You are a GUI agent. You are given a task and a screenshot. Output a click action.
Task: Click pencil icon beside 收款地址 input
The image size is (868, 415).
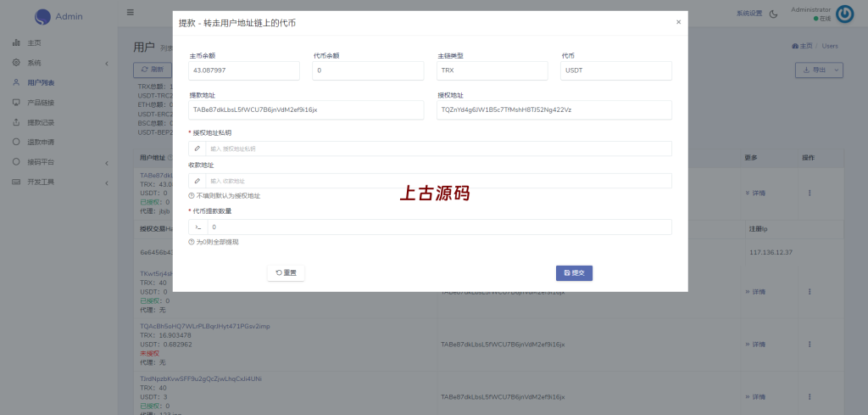click(197, 181)
